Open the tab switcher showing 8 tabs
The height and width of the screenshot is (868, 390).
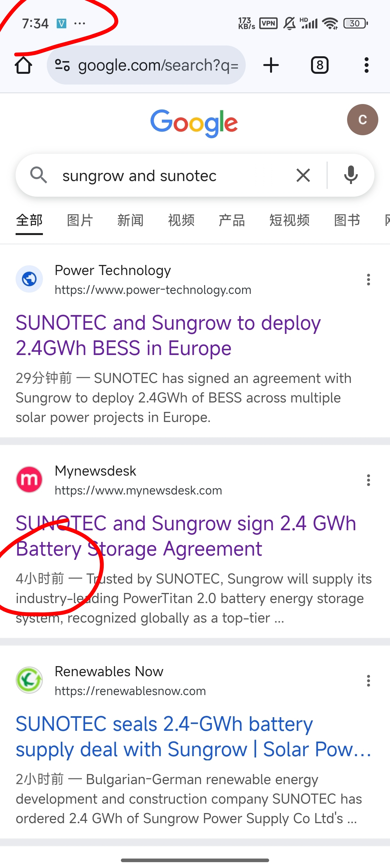tap(319, 65)
